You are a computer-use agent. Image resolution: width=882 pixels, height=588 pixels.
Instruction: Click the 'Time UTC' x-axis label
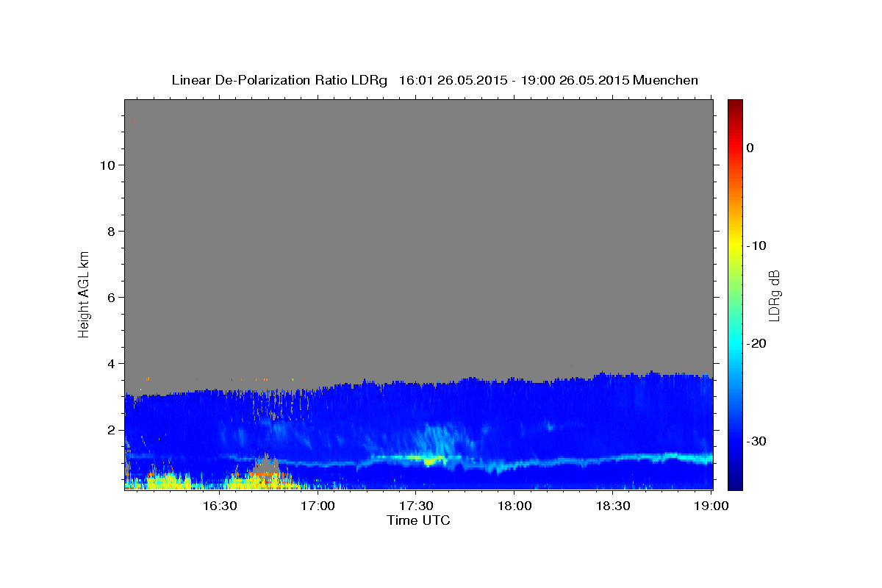418,520
